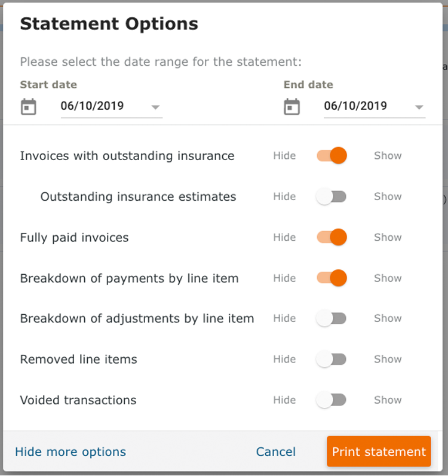Expand the End date dropdown arrow
Image resolution: width=448 pixels, height=476 pixels.
click(x=419, y=107)
